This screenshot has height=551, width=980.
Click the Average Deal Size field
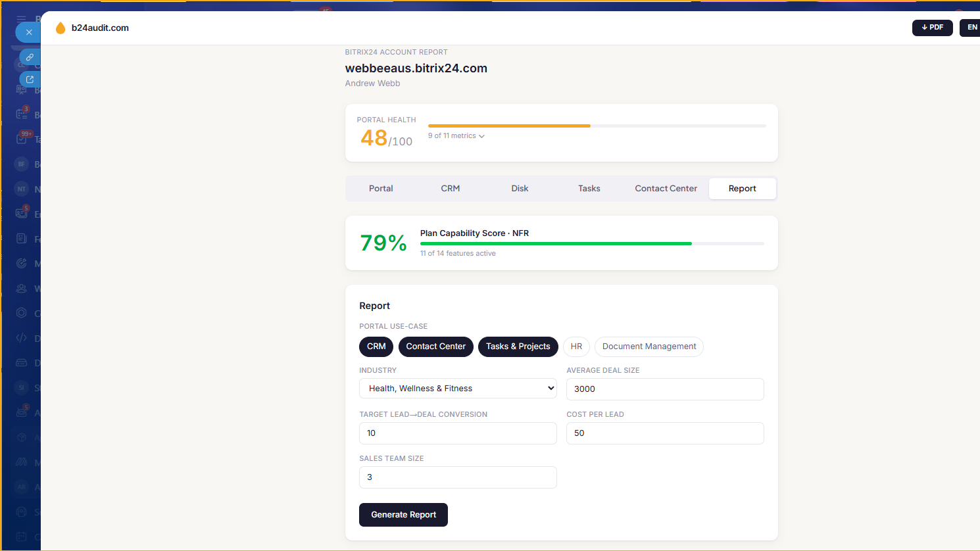(665, 389)
